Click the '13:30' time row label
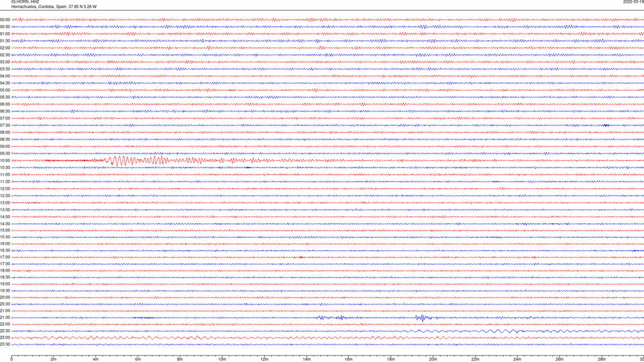Viewport: 644px width, 362px height. [x=5, y=210]
